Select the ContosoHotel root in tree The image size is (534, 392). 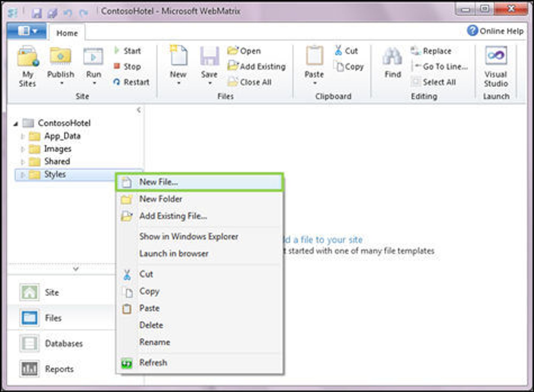pyautogui.click(x=57, y=123)
